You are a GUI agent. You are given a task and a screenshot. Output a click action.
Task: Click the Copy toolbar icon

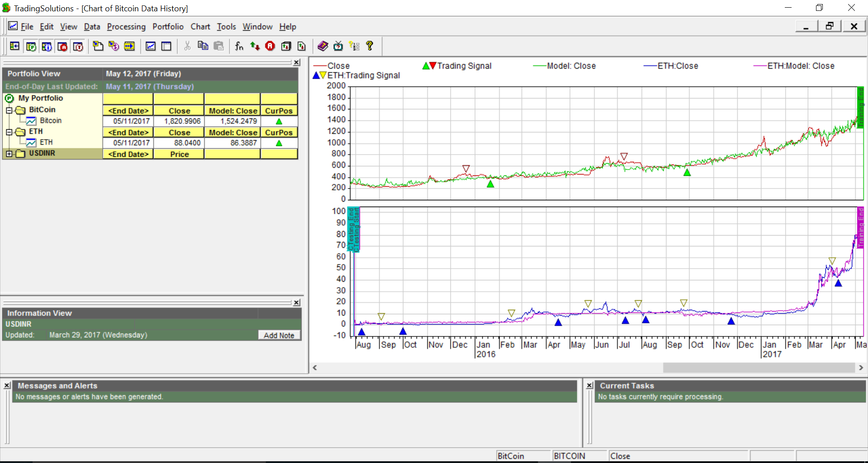point(203,46)
